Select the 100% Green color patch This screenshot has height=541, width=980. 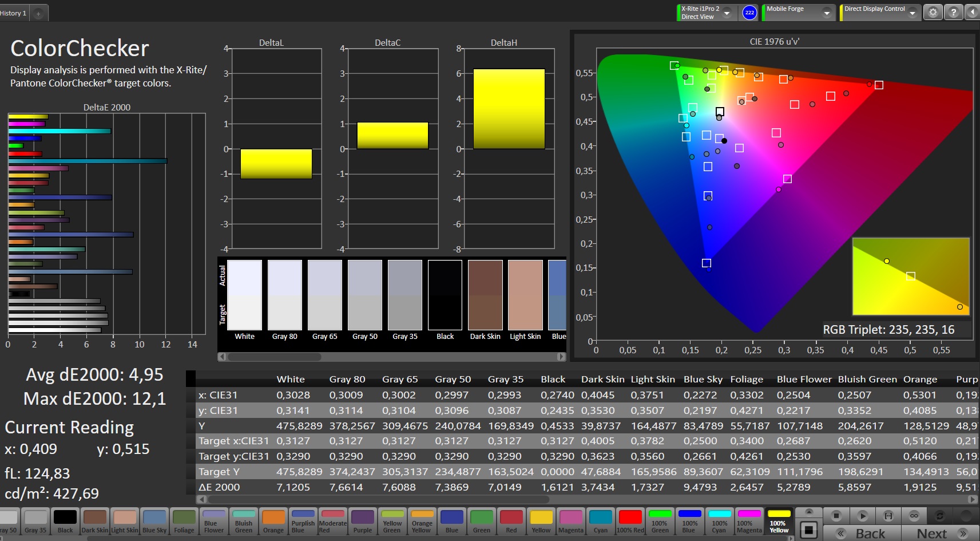pyautogui.click(x=660, y=522)
